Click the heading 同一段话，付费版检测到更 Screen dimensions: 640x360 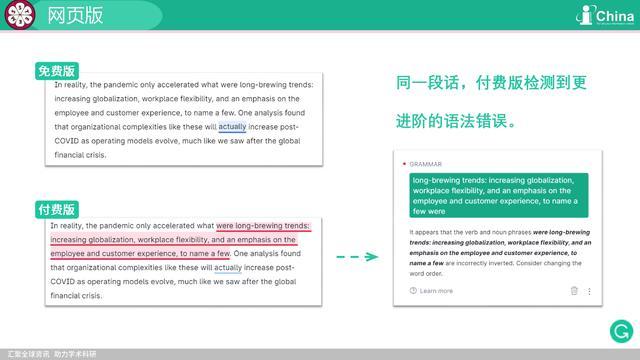tap(491, 82)
